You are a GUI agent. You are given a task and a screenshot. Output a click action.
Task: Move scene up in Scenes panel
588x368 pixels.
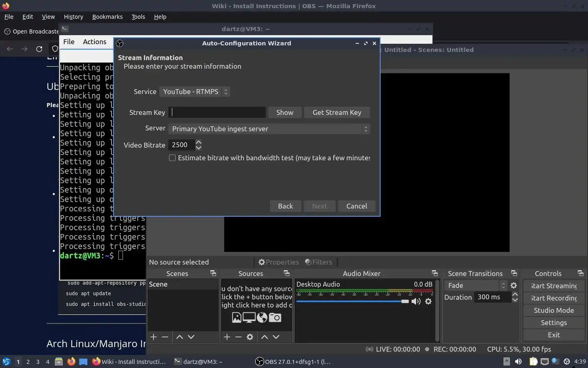click(x=179, y=337)
